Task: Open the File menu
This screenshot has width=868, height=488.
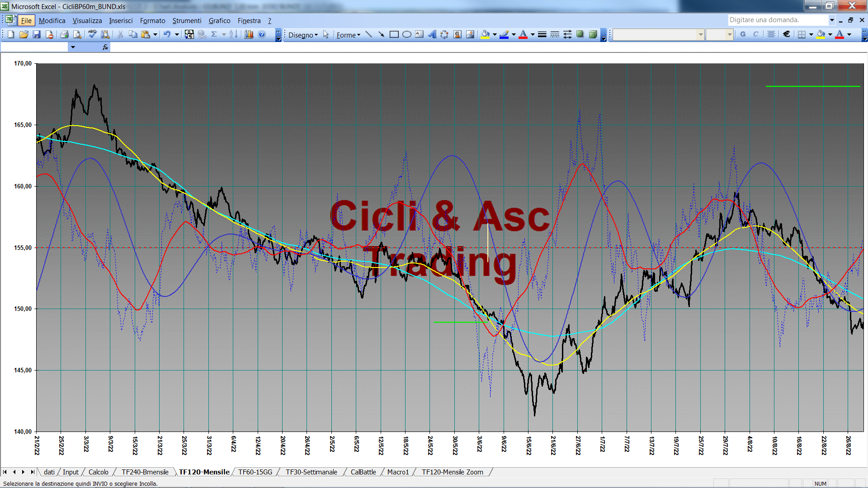Action: 26,21
